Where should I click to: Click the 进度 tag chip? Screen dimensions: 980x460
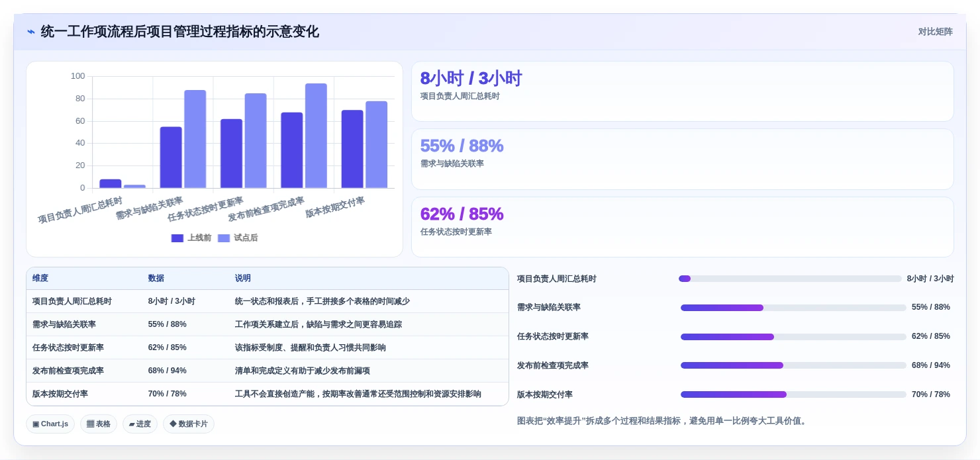tap(140, 424)
